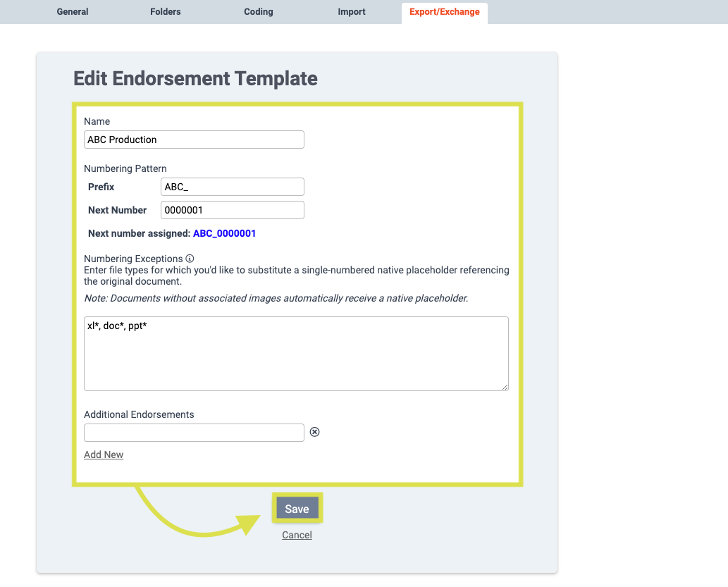Go to the Import tab
Screen dimensions: 728x587
click(x=352, y=11)
